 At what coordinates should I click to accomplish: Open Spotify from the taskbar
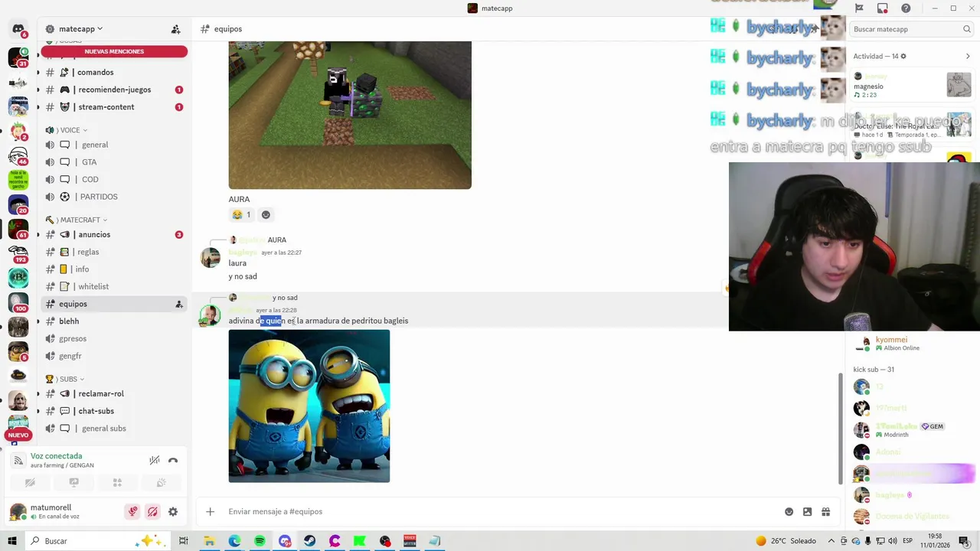(x=260, y=541)
